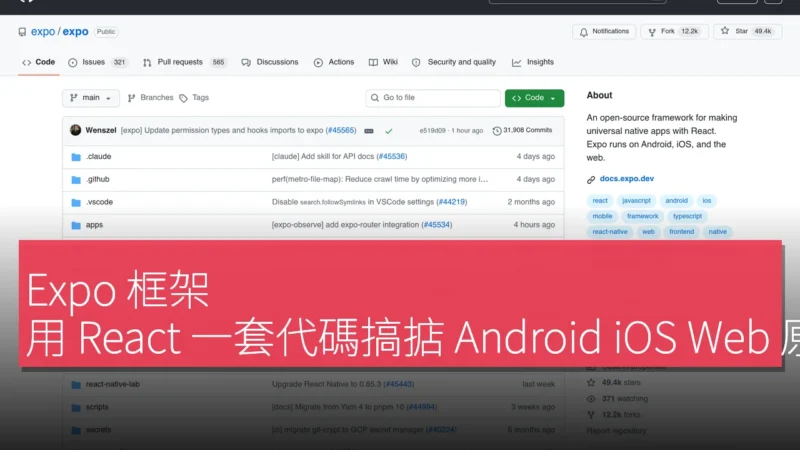
Task: Open the expo owner link
Action: point(43,32)
